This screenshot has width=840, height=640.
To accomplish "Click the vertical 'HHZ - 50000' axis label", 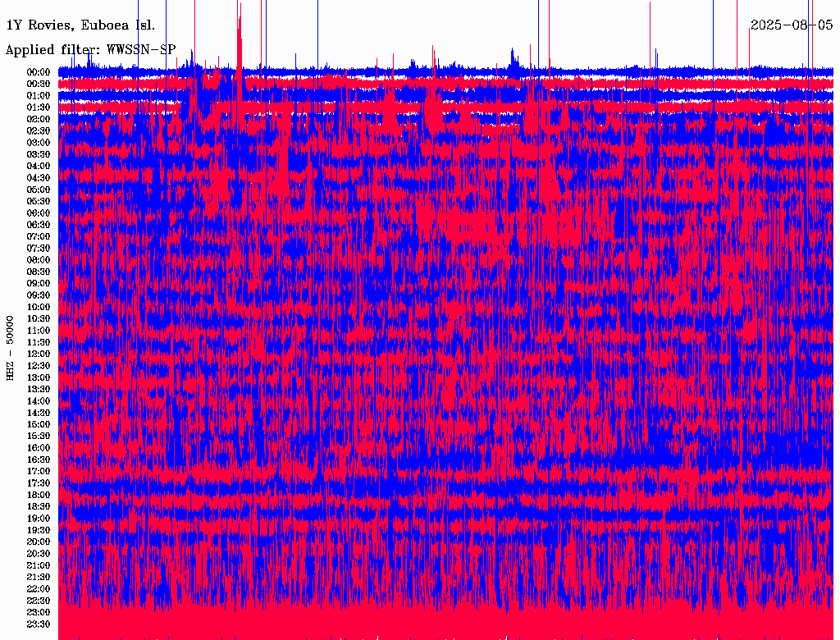I will tap(10, 347).
